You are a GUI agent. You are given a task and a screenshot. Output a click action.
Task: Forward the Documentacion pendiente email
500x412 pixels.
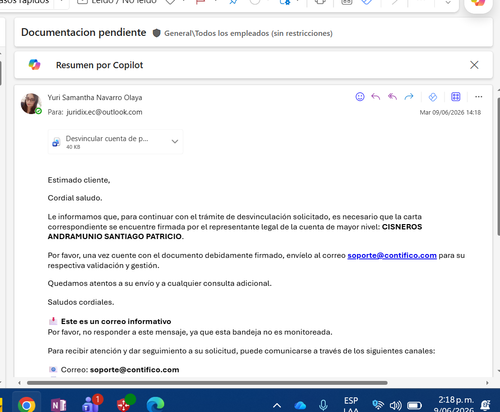click(x=409, y=97)
